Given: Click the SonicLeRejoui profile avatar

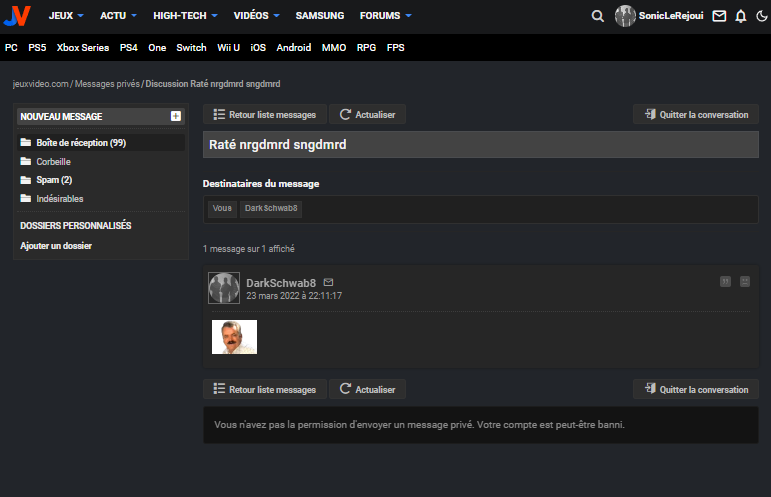Looking at the screenshot, I should [x=625, y=16].
